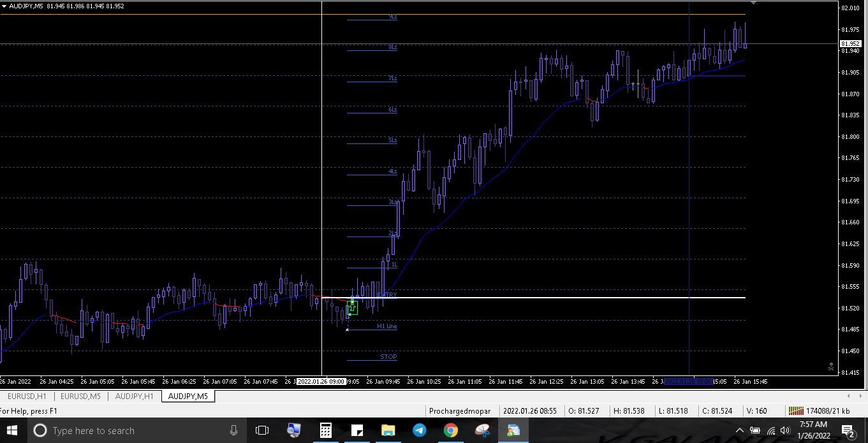Open Task View on the taskbar
The height and width of the screenshot is (443, 868).
click(x=261, y=431)
